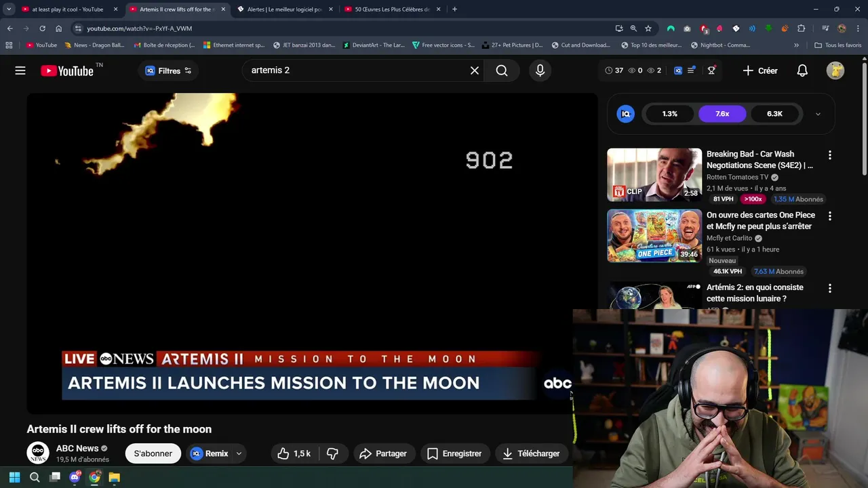Open options for the Breaking Bad video
Viewport: 868px width, 488px height.
829,155
